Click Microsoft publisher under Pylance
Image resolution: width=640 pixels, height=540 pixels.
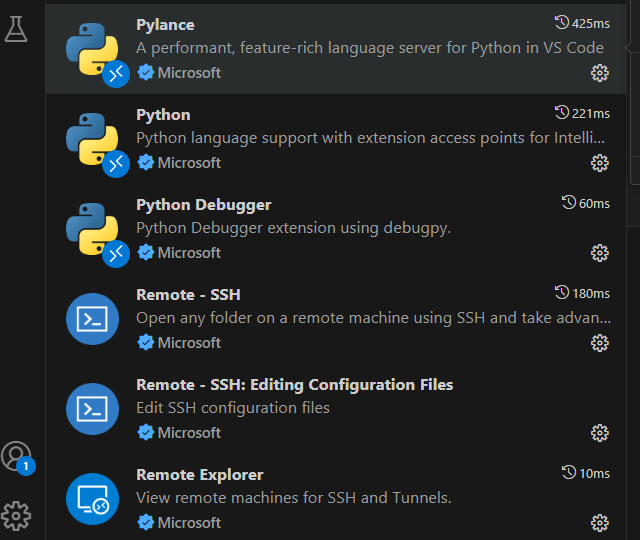click(189, 73)
